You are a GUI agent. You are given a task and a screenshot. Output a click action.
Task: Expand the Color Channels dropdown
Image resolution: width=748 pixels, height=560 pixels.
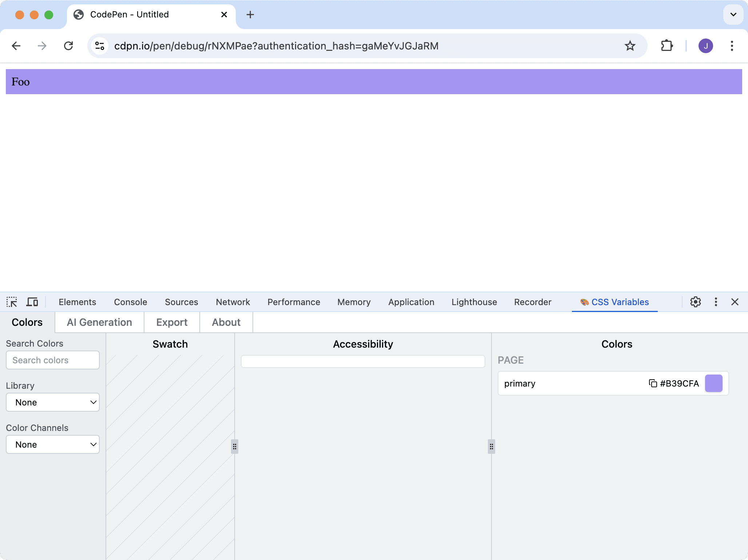(53, 444)
